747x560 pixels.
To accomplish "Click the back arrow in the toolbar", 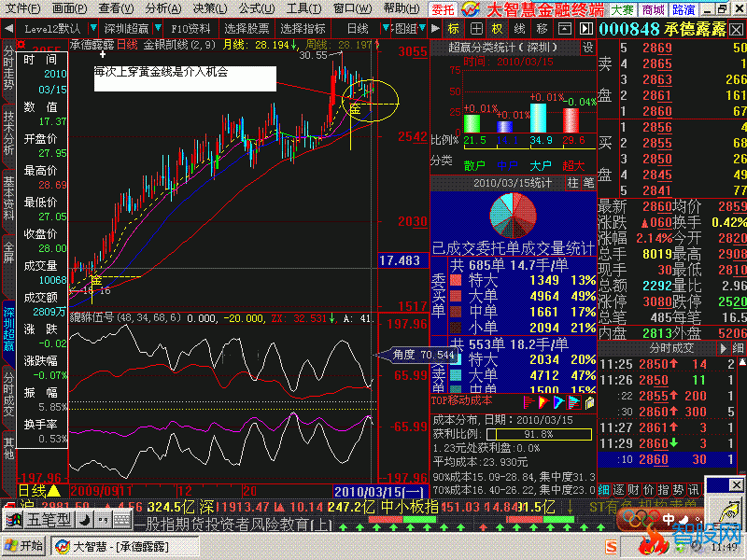I will (x=8, y=29).
